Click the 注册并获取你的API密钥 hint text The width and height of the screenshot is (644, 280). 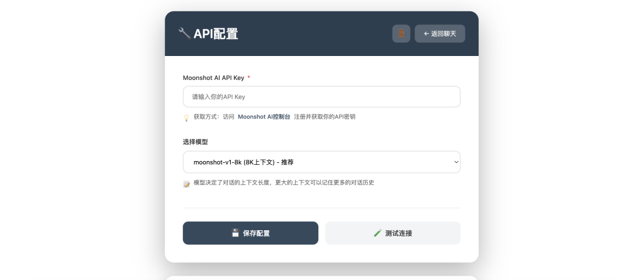click(325, 117)
